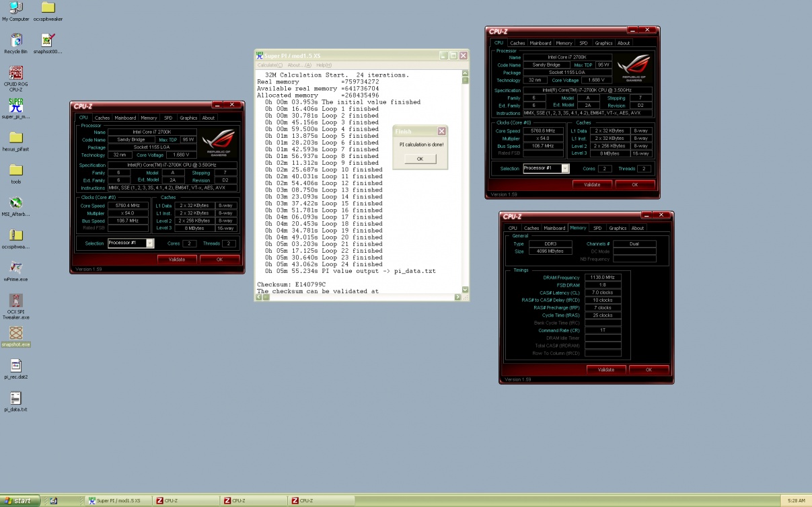Screen dimensions: 812x507
Task: Expand Processor #1 dropdown in left CPU-Z window
Action: point(149,243)
